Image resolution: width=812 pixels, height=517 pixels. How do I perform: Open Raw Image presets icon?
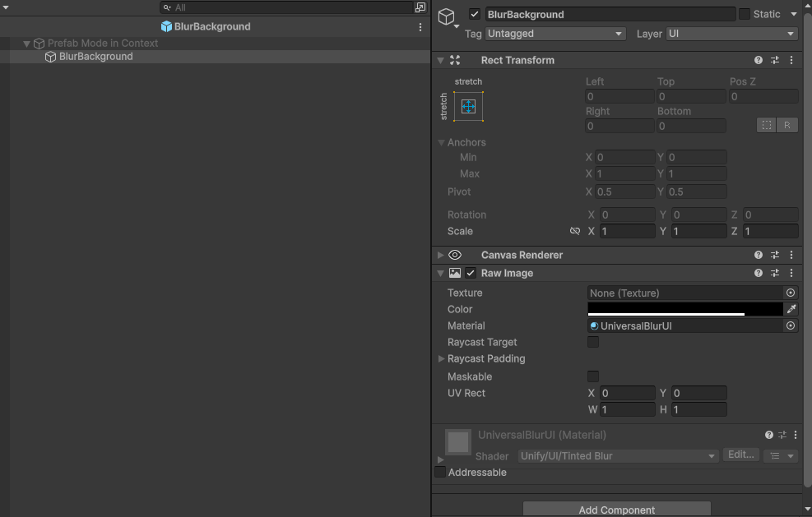pos(775,273)
